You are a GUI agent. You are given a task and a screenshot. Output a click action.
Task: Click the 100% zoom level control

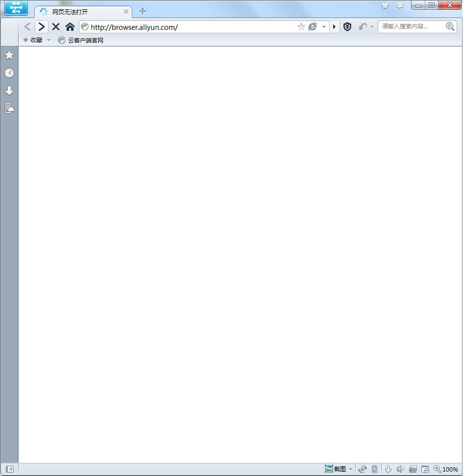446,469
